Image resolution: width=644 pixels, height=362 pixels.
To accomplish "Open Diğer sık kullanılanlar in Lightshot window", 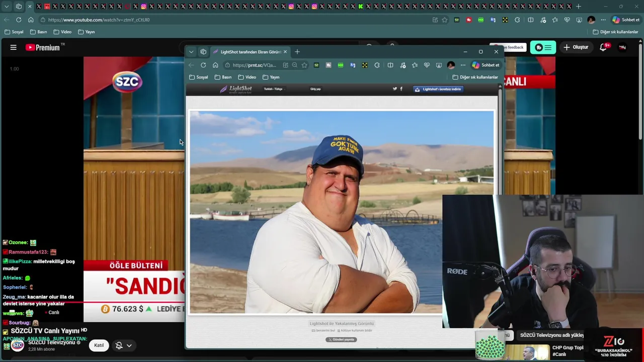I will click(x=475, y=77).
